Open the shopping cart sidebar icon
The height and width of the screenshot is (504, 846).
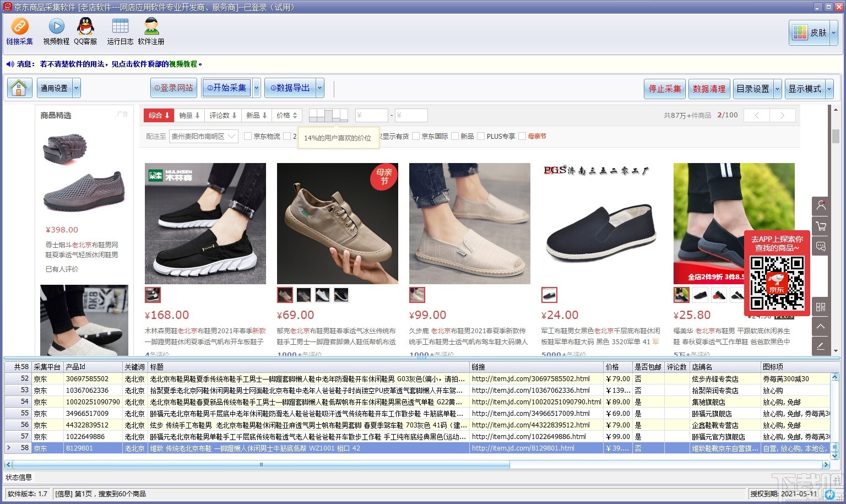tap(821, 226)
